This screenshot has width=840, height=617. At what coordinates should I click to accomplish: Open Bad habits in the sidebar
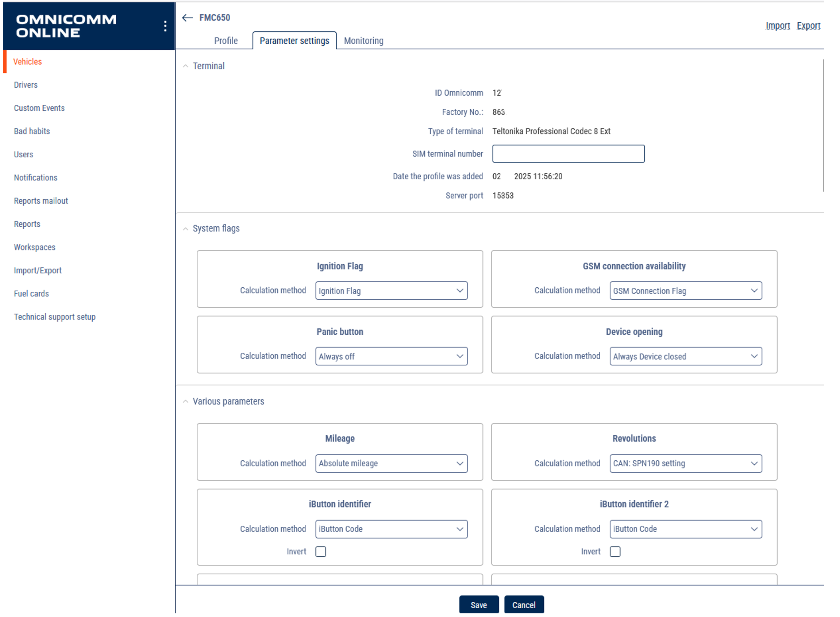click(x=32, y=131)
